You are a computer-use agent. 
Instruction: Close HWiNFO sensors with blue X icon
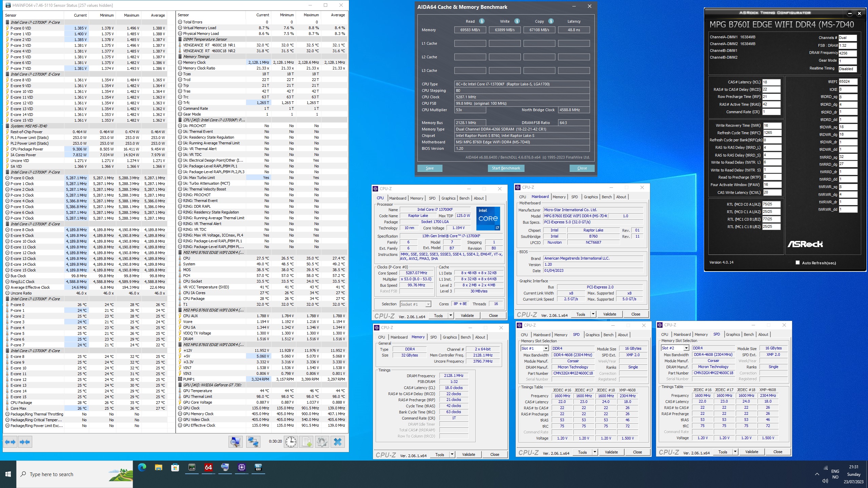(338, 442)
